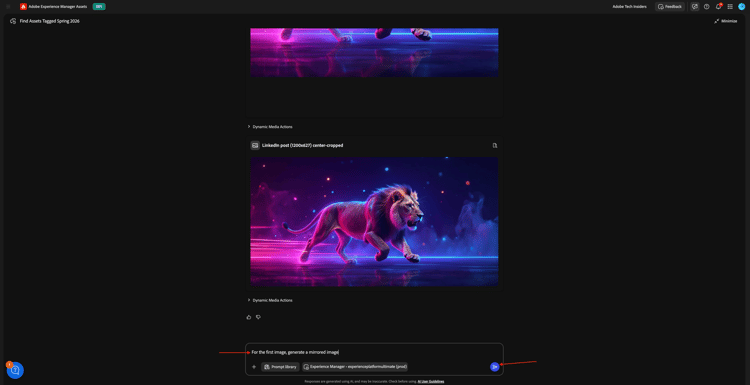Click the Adobe Tech Insiders organization label
The height and width of the screenshot is (385, 750).
(629, 7)
